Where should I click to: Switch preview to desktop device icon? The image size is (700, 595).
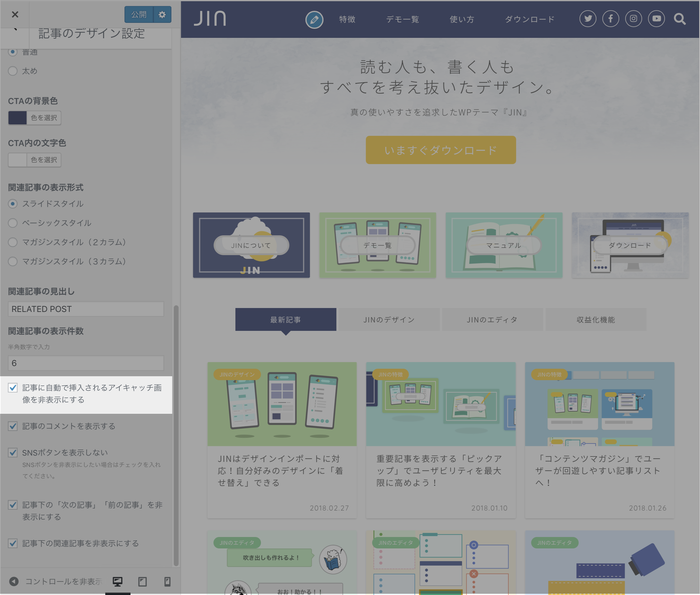point(118,581)
